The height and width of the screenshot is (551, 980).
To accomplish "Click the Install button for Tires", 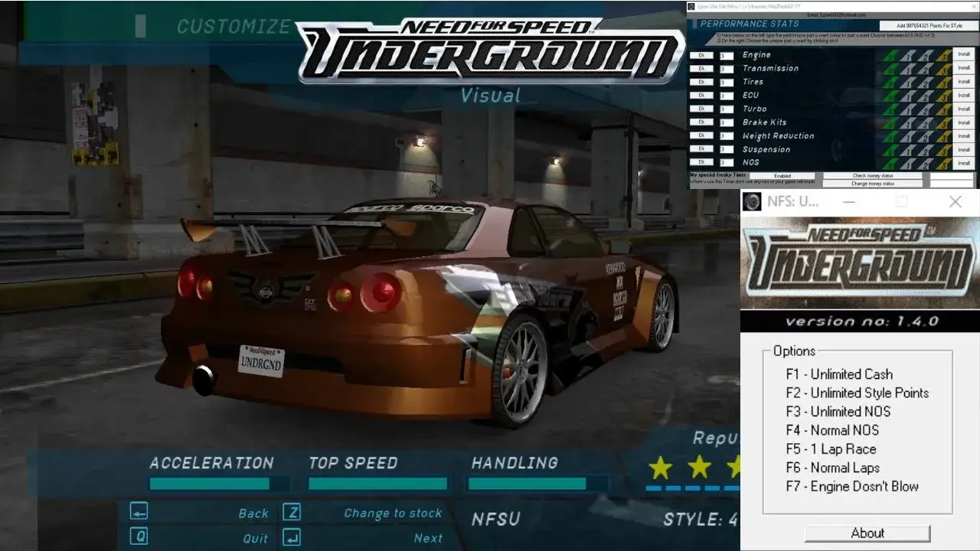I will click(964, 82).
